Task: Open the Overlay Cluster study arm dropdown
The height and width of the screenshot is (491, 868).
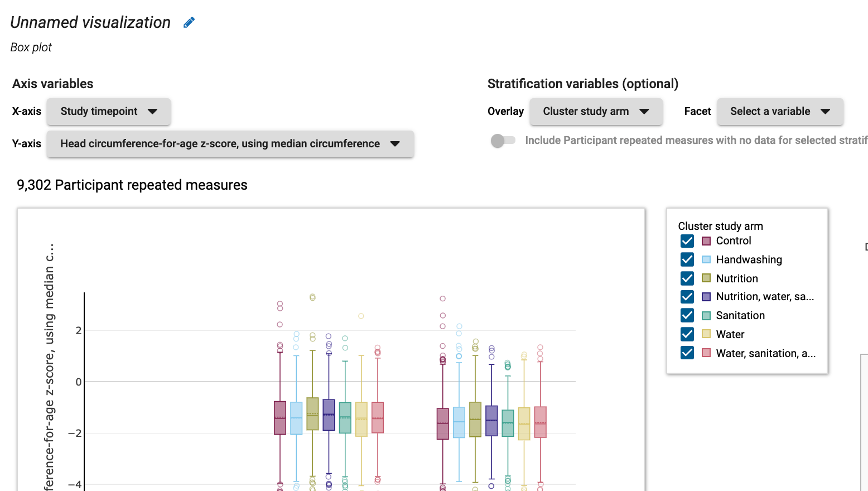Action: (x=596, y=112)
